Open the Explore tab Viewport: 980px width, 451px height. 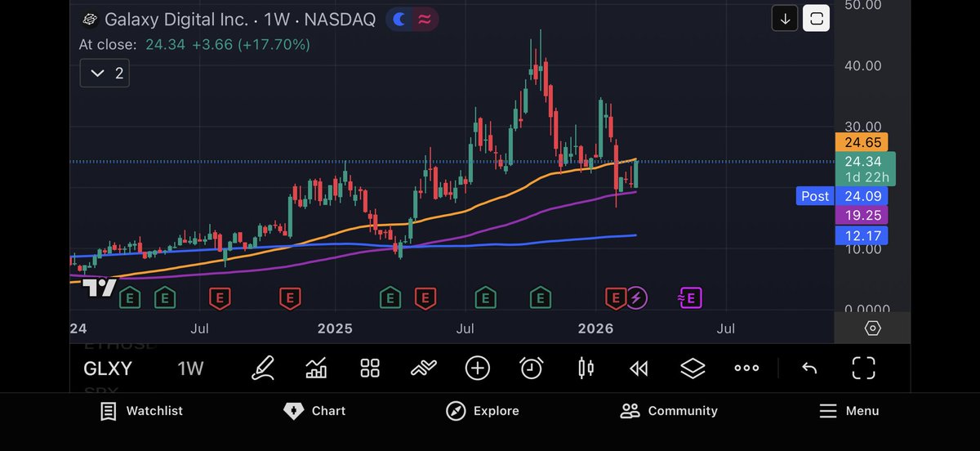tap(483, 411)
